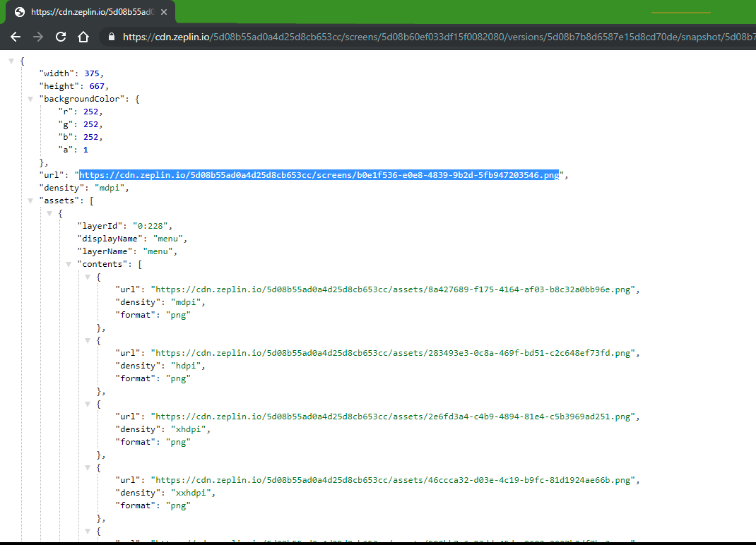Screen dimensions: 756x545
Task: Click the layerId value "0:228"
Action: [x=150, y=226]
